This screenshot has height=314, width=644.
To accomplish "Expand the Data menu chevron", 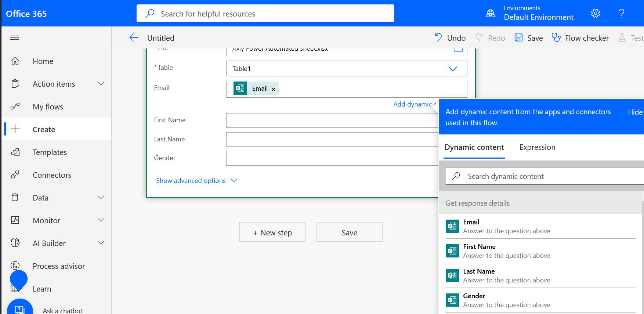I will 101,198.
